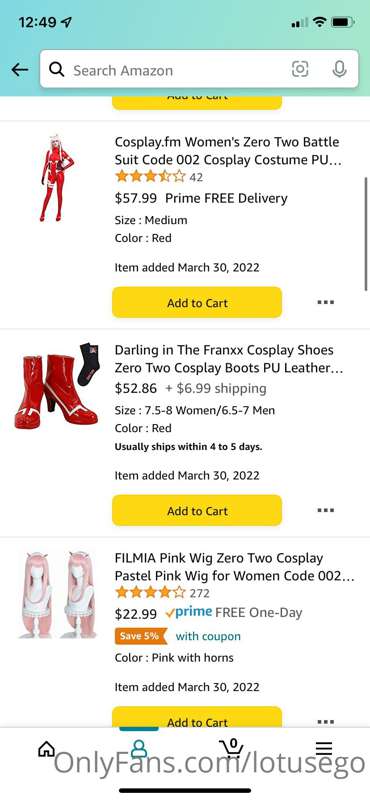Tap the search magnifier icon
Viewport: 370px width, 800px height.
point(57,70)
